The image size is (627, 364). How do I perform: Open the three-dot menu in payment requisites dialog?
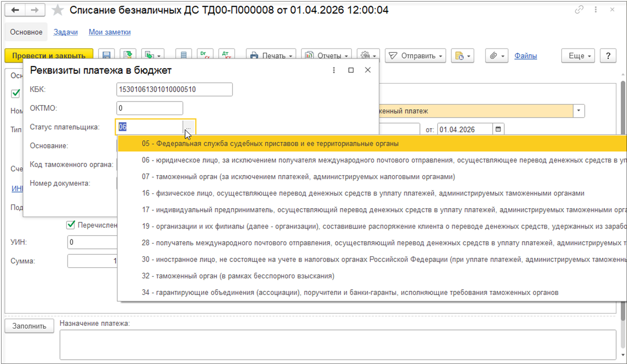pos(334,70)
